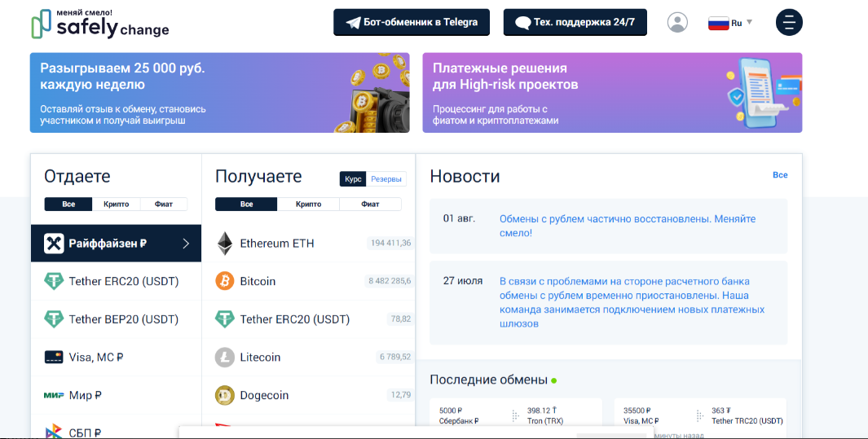Choose 'Tether BEP20 (USDT)' to give
This screenshot has height=439, width=868.
[117, 319]
